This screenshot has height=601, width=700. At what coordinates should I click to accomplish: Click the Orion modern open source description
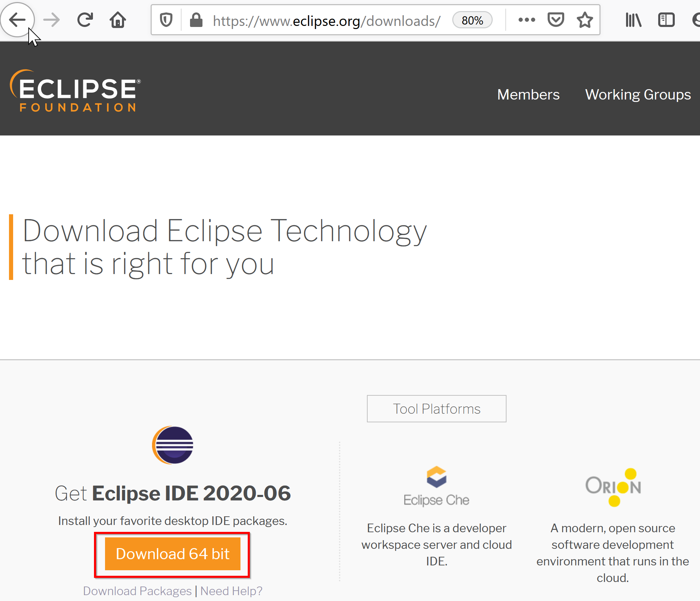[x=613, y=553]
